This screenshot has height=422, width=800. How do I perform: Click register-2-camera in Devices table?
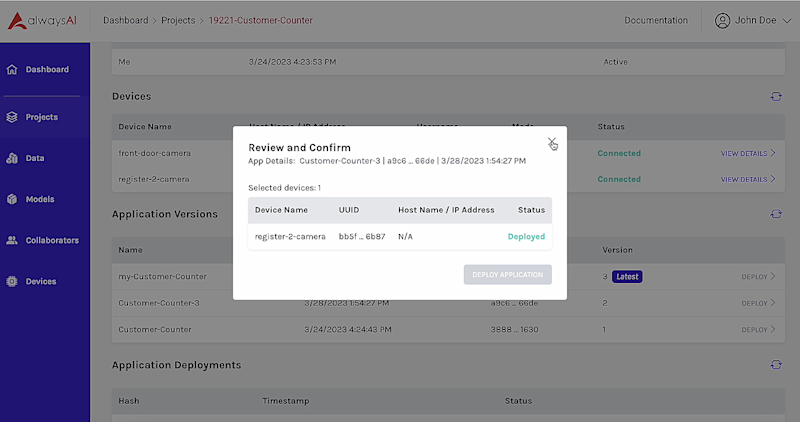pos(154,179)
